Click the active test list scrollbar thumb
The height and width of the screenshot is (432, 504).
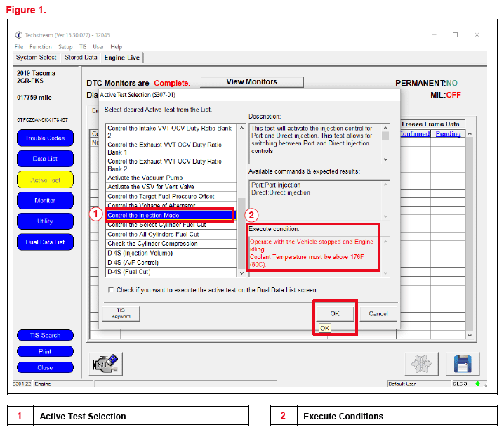(241, 233)
